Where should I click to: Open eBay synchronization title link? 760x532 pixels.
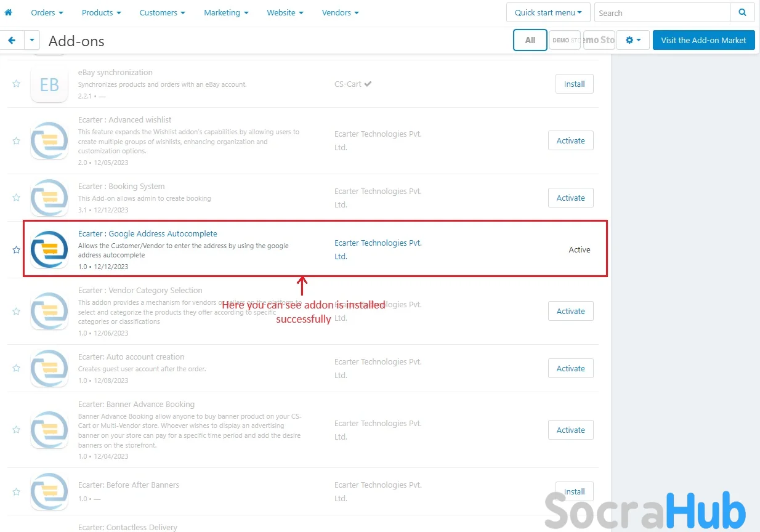pos(115,72)
